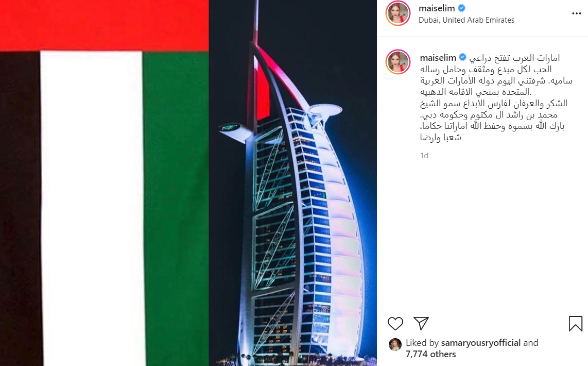
Task: Click verified badge in the caption line
Action: 463,57
